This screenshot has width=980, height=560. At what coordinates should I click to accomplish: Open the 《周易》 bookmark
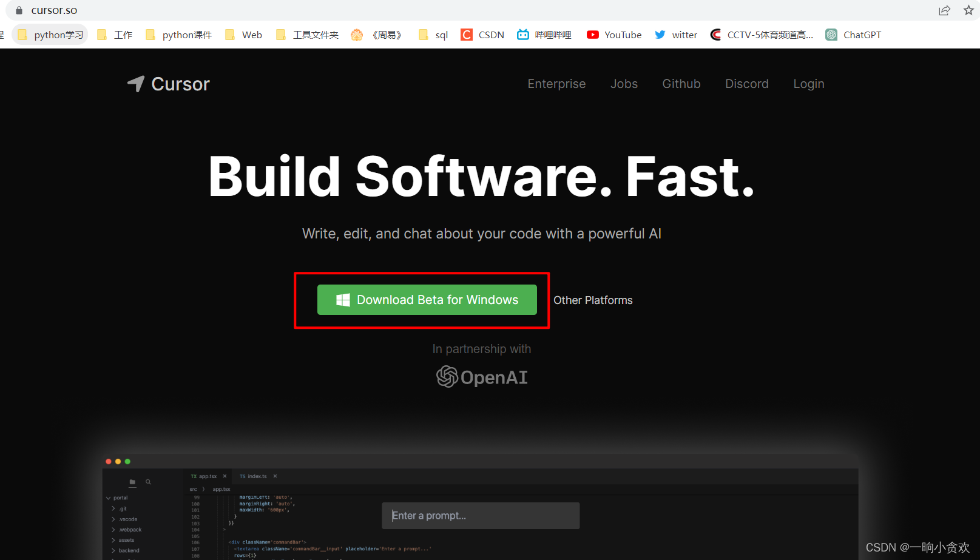tap(376, 35)
